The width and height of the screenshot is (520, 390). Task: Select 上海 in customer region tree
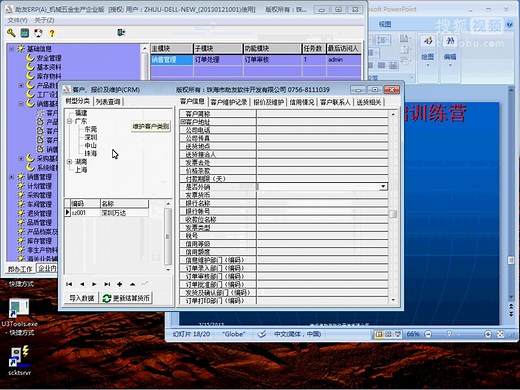pos(81,170)
